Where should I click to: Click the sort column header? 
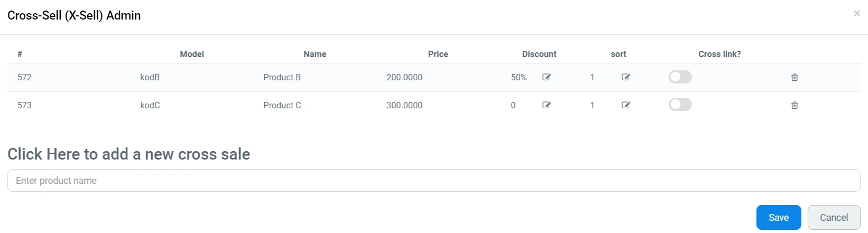click(618, 54)
